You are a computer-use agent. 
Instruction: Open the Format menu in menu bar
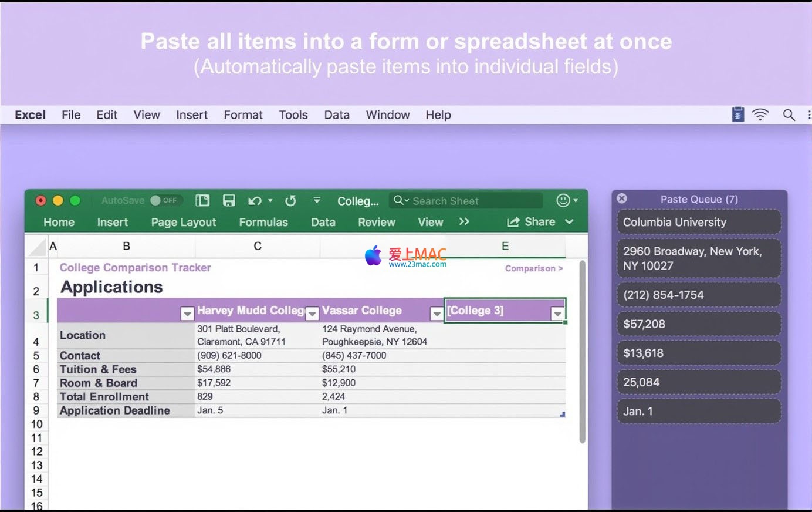[x=243, y=115]
